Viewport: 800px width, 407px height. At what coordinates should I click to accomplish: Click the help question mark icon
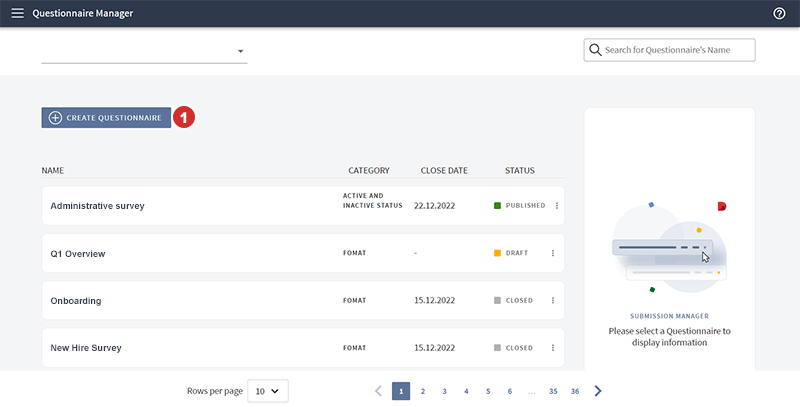[779, 14]
